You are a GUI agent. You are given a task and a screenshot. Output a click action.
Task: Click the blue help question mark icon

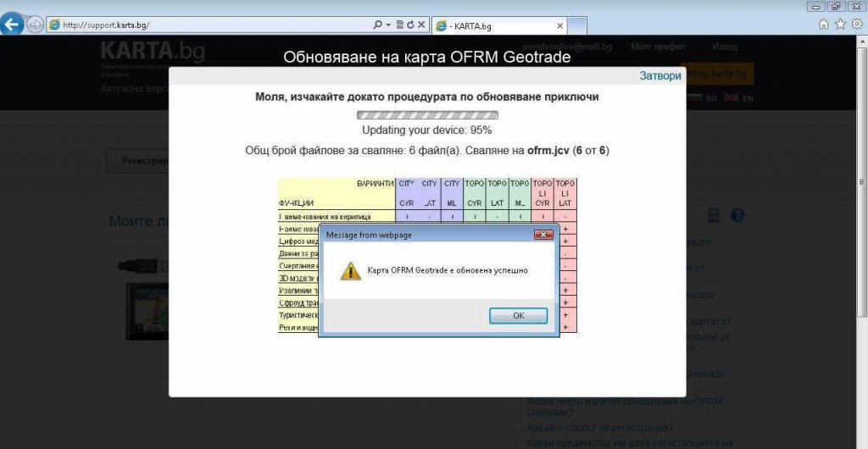point(737,215)
